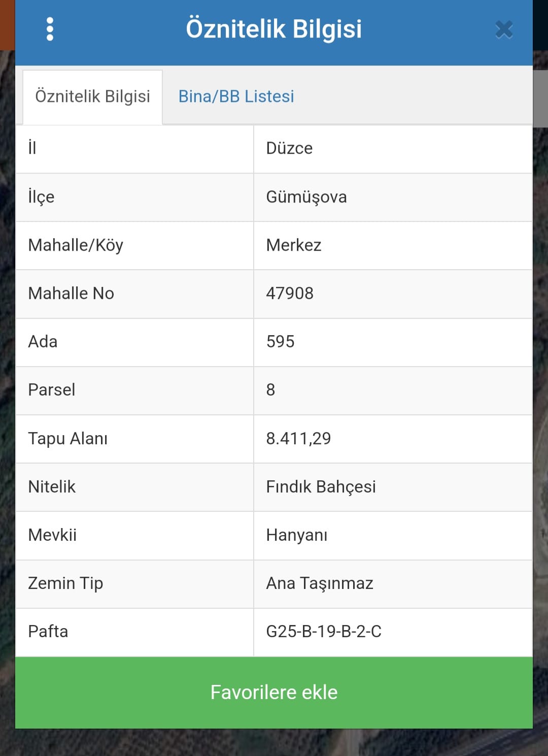The image size is (548, 756).
Task: Click the Mahalle No value 47908
Action: (290, 293)
